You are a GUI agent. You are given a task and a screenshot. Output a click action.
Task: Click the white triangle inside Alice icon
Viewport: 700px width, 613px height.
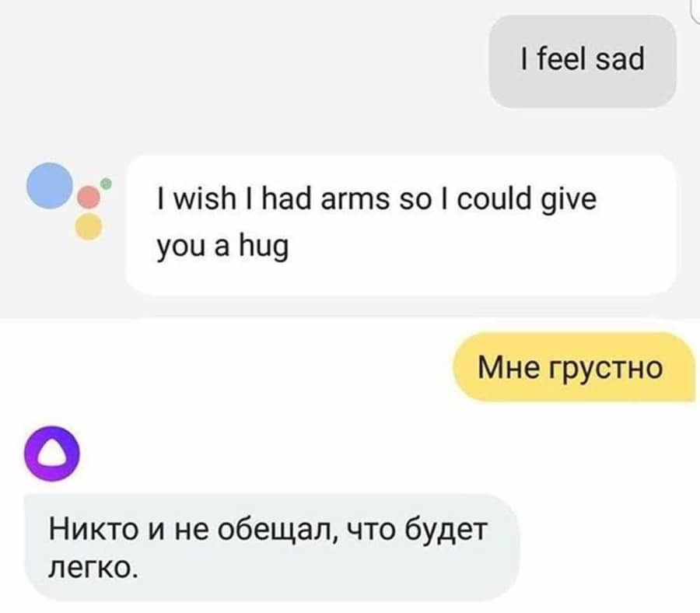pyautogui.click(x=52, y=454)
